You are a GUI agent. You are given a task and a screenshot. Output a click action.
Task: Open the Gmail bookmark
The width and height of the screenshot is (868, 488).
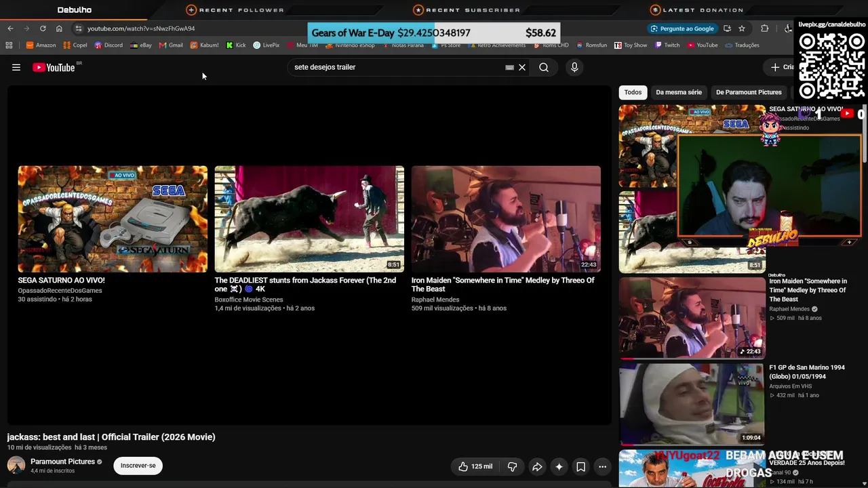click(171, 45)
